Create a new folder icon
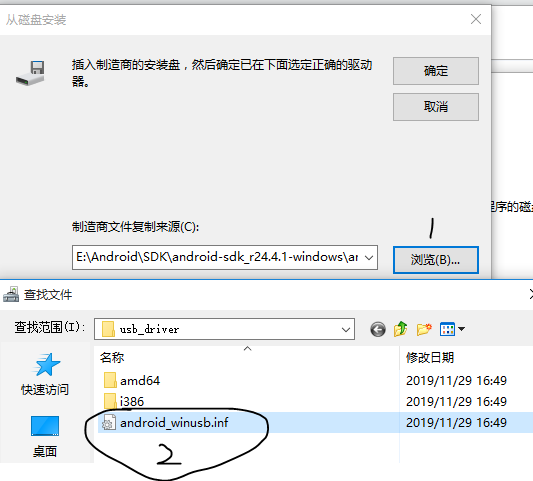Viewport: 533px width, 481px height. pos(424,329)
